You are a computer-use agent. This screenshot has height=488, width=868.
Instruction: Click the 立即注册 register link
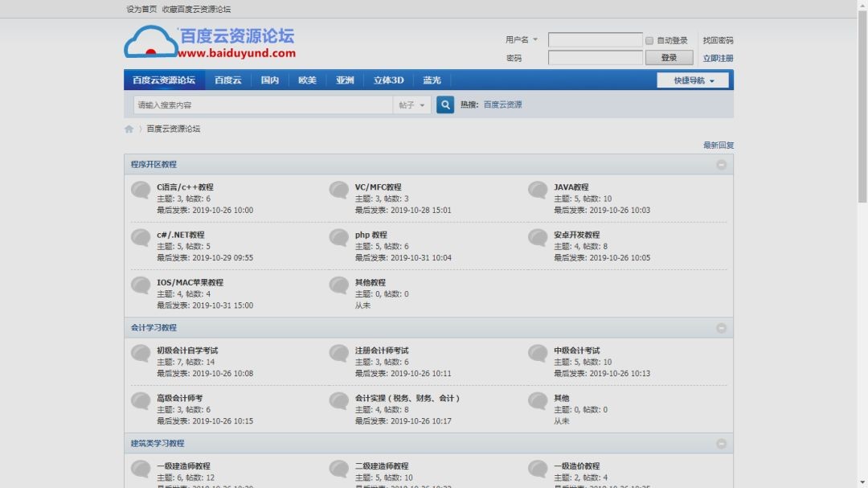(718, 59)
